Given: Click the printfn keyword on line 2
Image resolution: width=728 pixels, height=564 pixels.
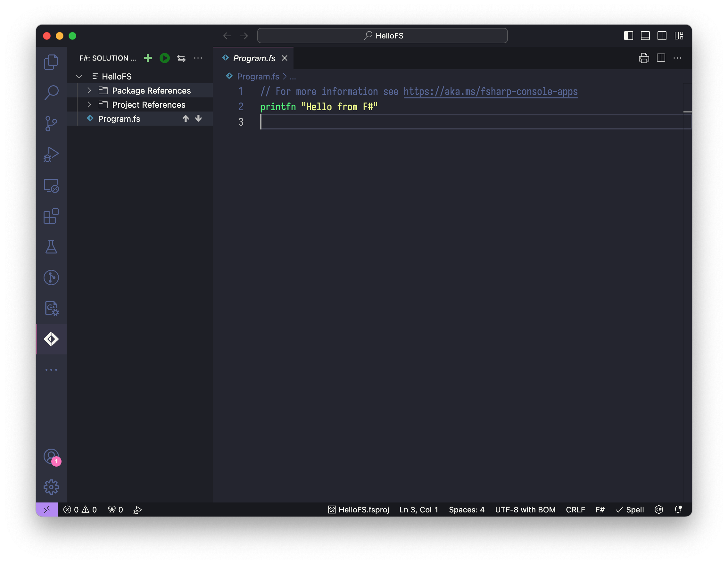Looking at the screenshot, I should (278, 107).
